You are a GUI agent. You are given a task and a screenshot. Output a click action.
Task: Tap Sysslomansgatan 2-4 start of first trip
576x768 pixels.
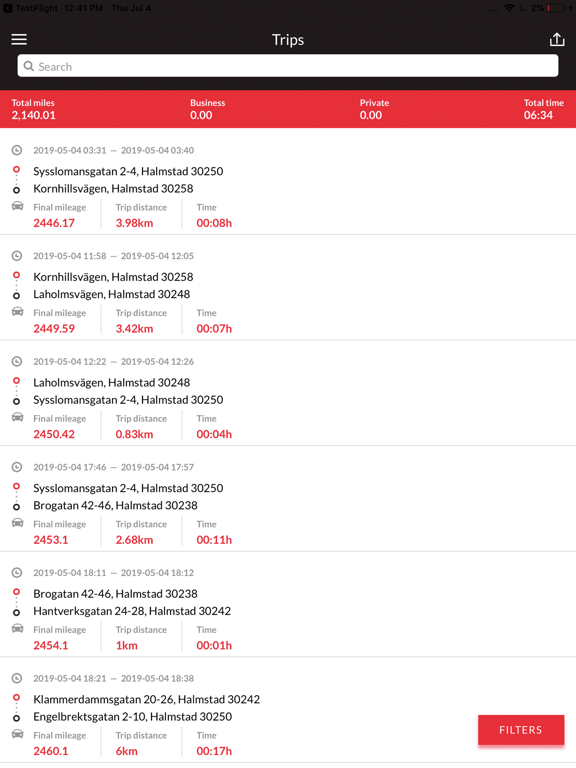click(x=128, y=171)
